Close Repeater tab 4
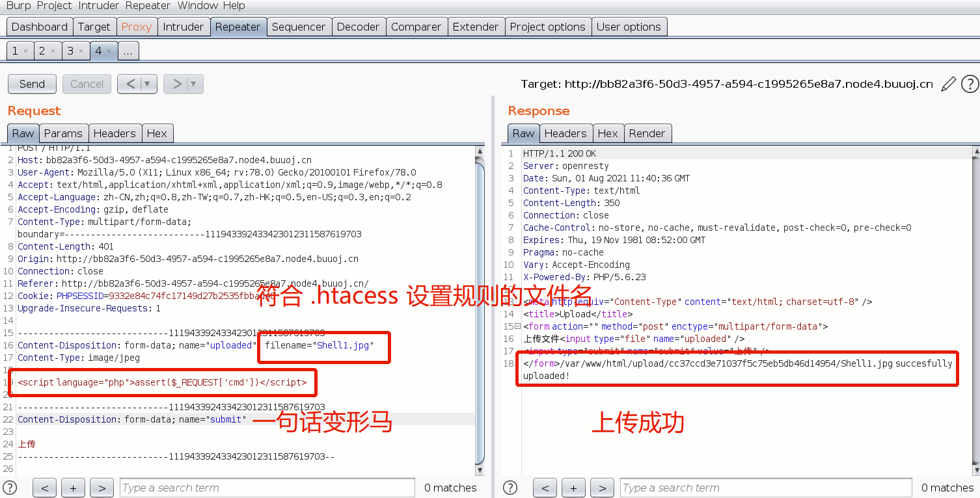 click(x=109, y=51)
